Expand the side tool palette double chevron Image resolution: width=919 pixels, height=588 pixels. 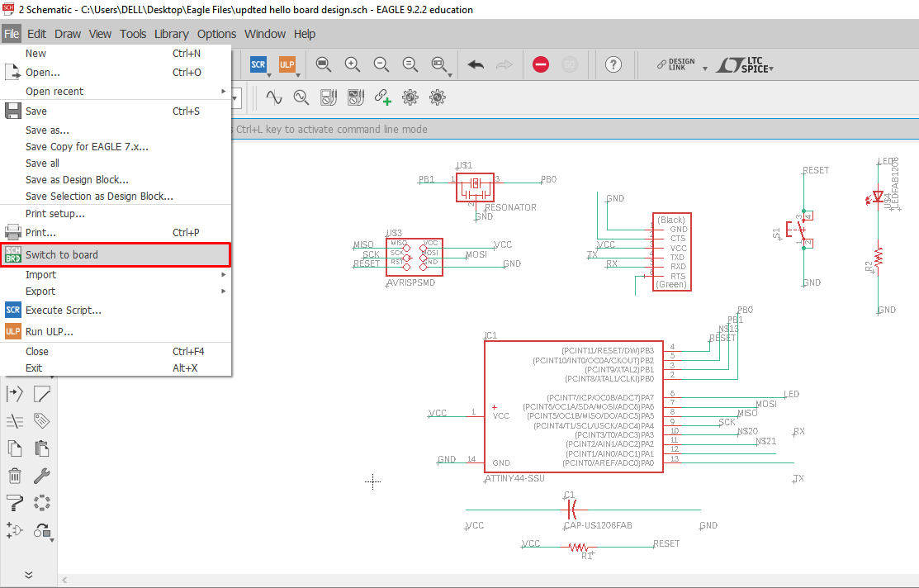click(28, 575)
